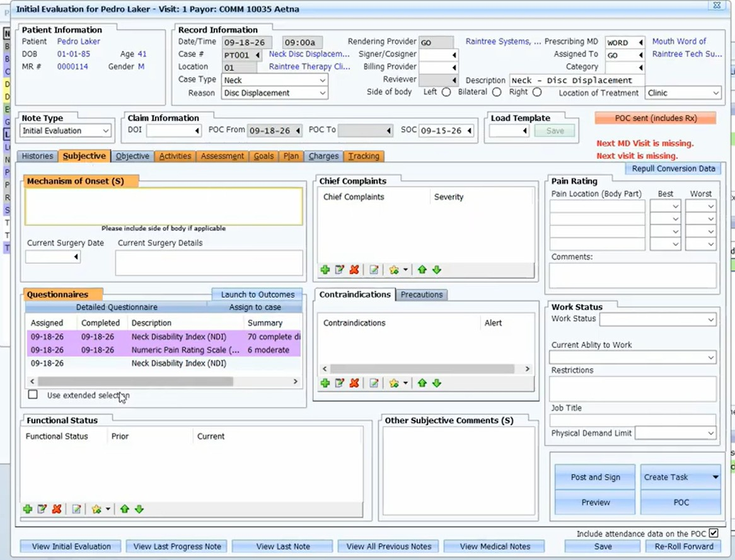Select the Numeric Pain Rating Scale row
735x560 pixels.
click(164, 350)
